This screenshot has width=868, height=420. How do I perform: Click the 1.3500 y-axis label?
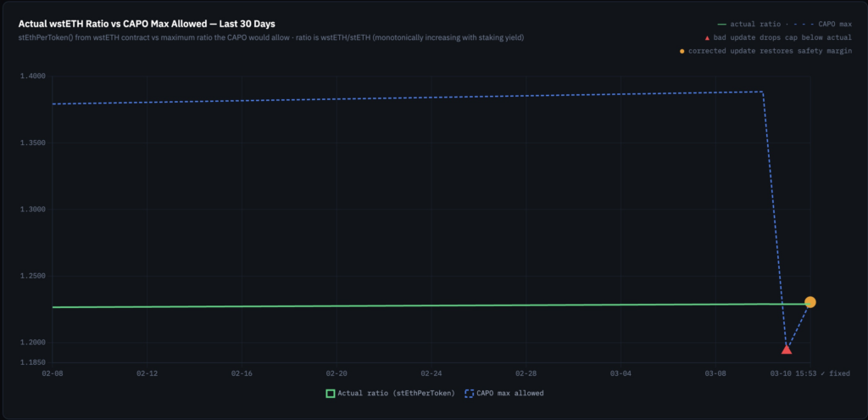[x=34, y=143]
